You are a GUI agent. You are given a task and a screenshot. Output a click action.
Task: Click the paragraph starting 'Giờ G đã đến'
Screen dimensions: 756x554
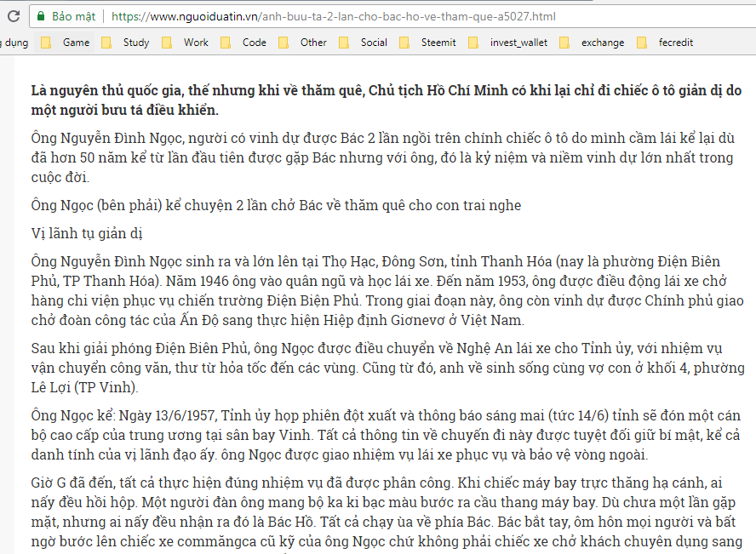pyautogui.click(x=387, y=512)
